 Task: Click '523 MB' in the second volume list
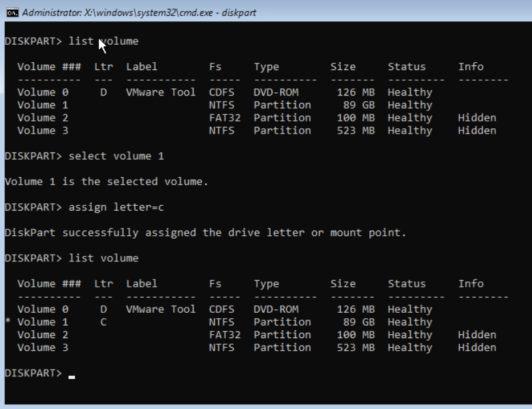356,348
